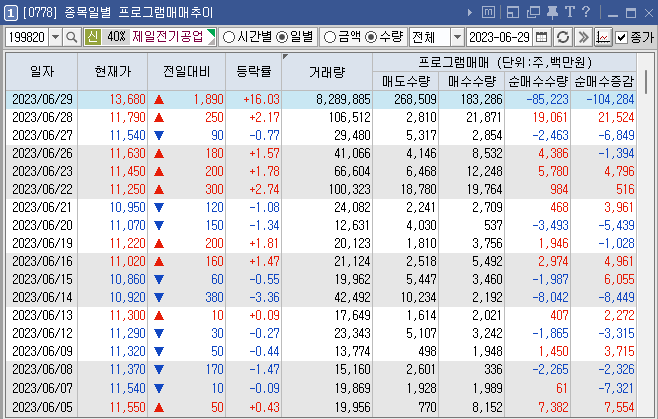Click the 순매수수량 column header

(x=538, y=81)
